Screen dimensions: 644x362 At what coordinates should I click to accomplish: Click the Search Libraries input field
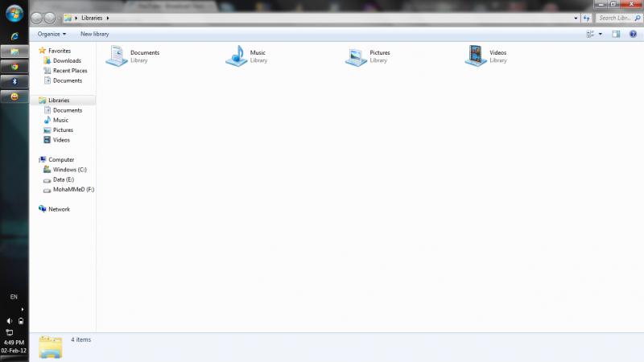(x=616, y=18)
